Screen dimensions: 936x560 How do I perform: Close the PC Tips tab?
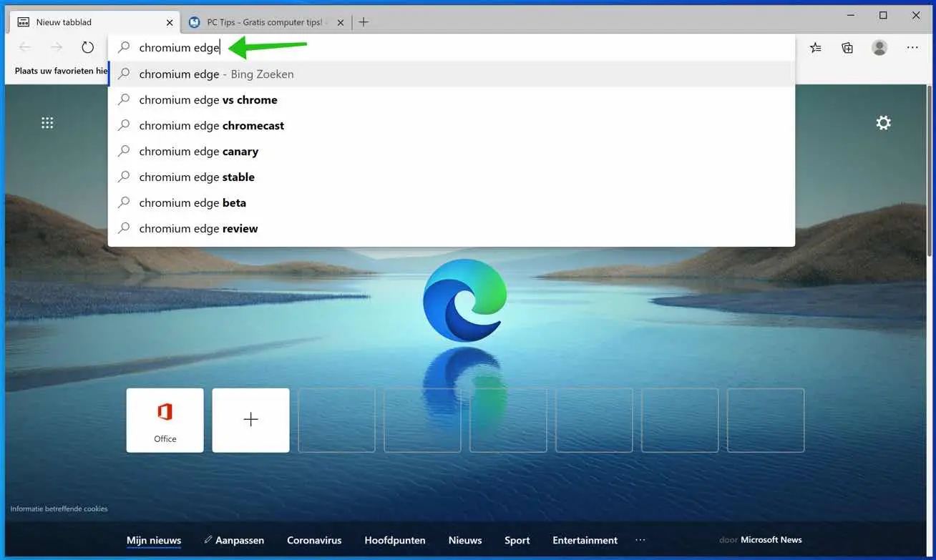pos(341,23)
